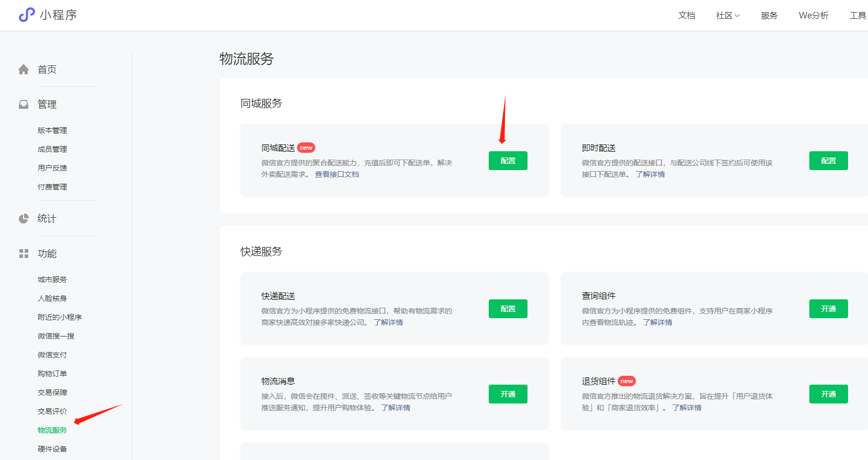Click 配置 button for 同城配送
Viewport: 868px width, 460px height.
click(x=508, y=161)
